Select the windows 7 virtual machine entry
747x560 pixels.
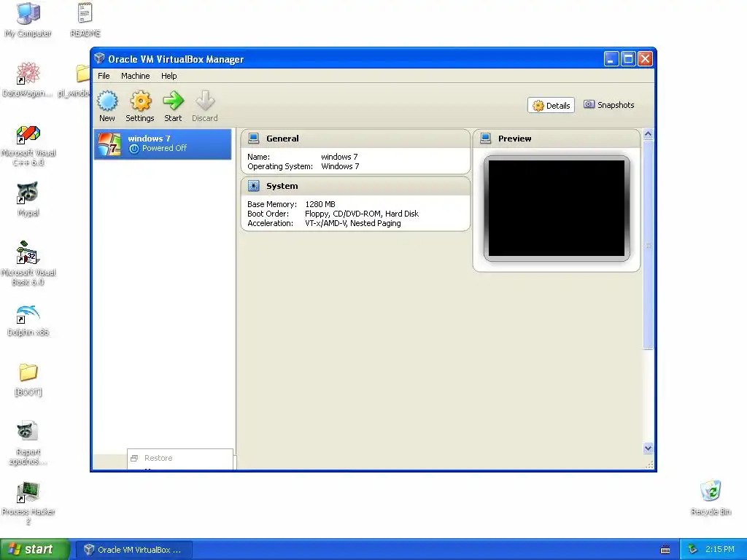tap(163, 144)
